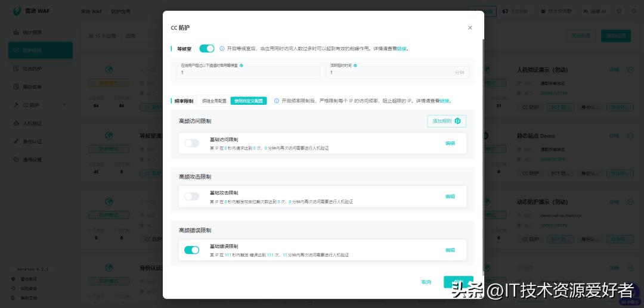Open 详情 of 动态防护演示 card
Image resolution: width=644 pixels, height=308 pixels.
point(614,202)
